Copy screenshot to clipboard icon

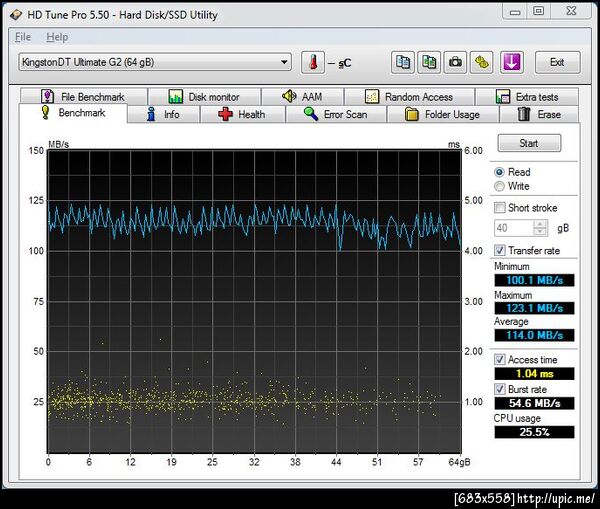429,62
